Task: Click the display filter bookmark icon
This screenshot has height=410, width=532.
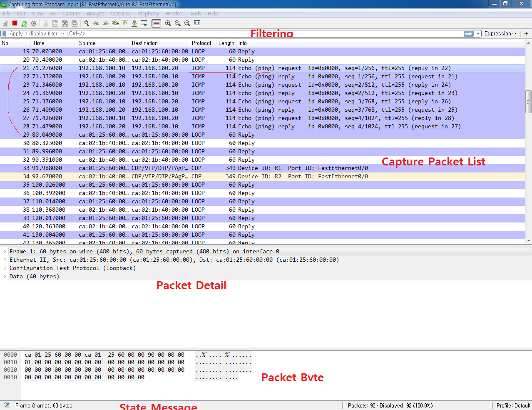Action: (x=4, y=34)
